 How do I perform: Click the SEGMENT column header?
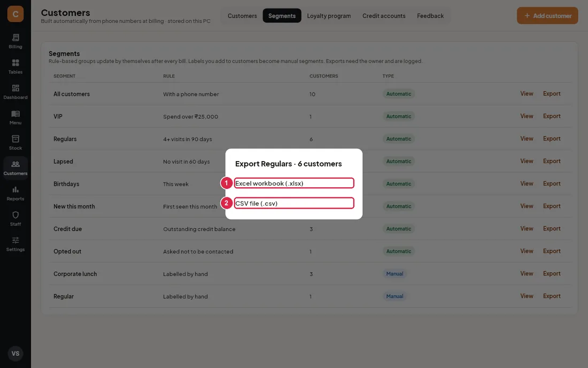(64, 76)
